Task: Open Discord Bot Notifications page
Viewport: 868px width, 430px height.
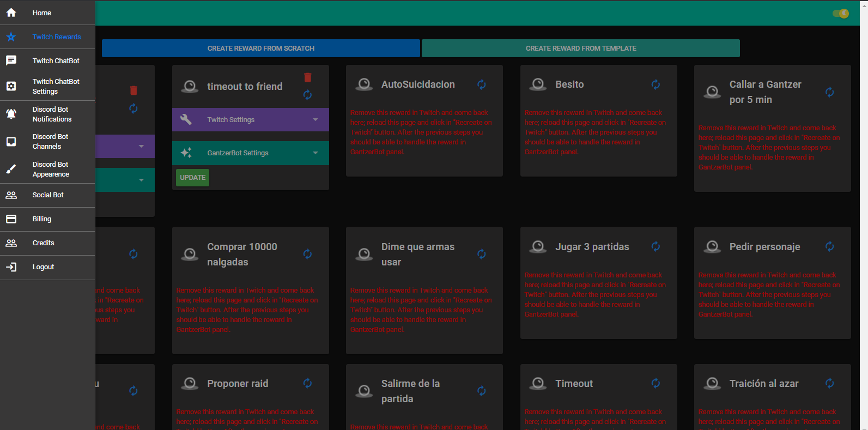Action: coord(47,114)
